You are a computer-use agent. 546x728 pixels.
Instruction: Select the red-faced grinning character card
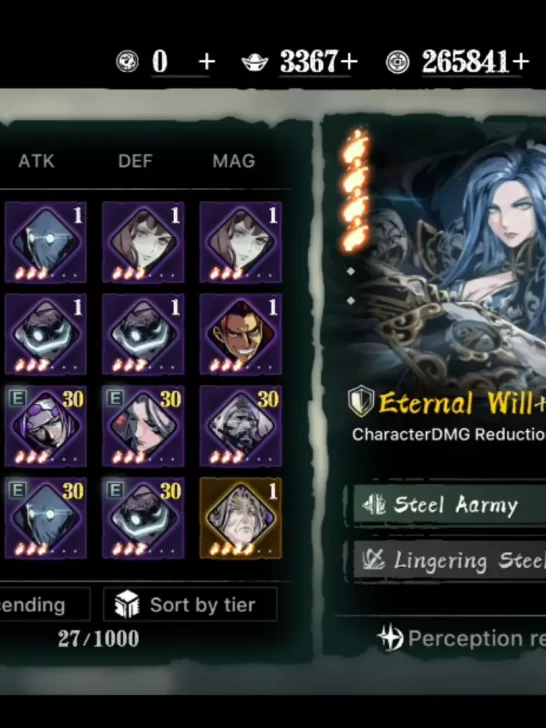click(240, 334)
